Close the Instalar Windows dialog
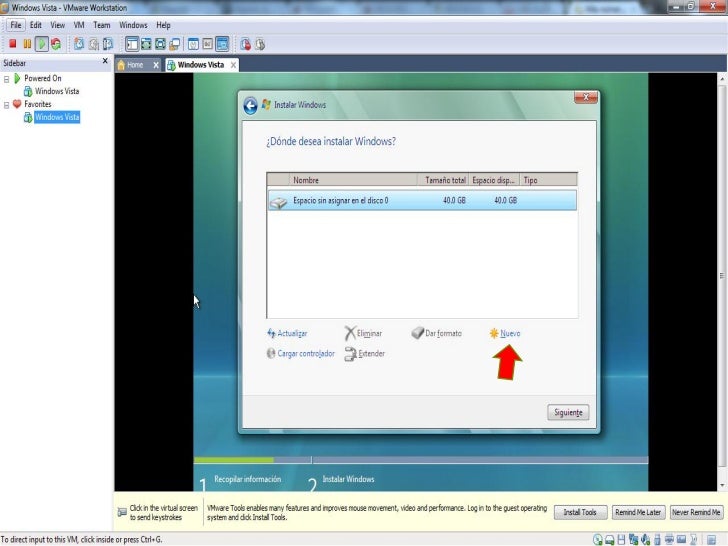 (586, 97)
